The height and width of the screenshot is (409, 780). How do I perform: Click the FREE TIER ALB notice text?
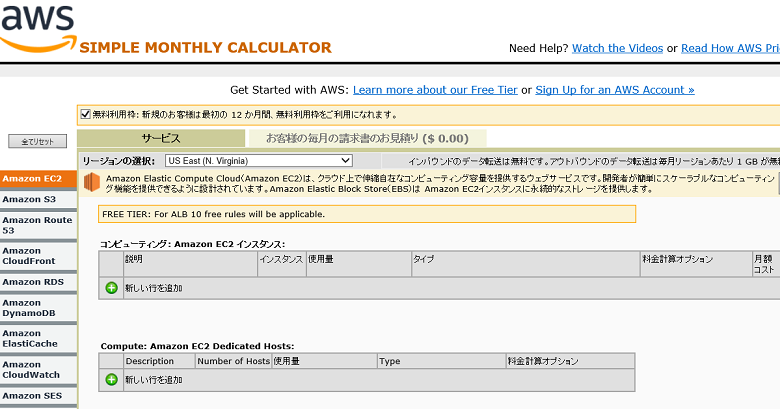(x=213, y=214)
